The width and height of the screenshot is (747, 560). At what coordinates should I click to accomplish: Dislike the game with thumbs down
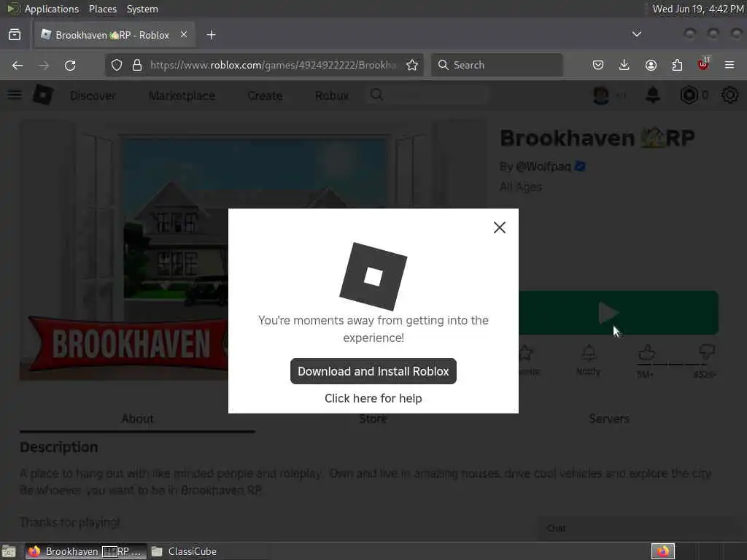point(706,354)
